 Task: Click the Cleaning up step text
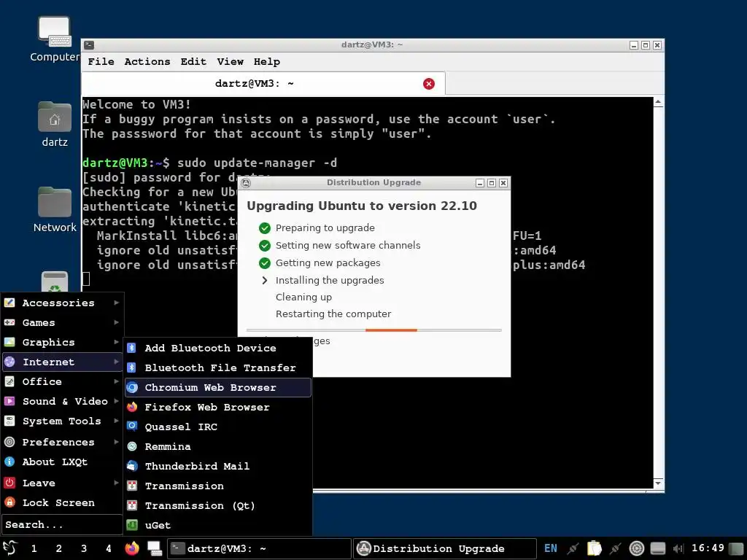303,297
